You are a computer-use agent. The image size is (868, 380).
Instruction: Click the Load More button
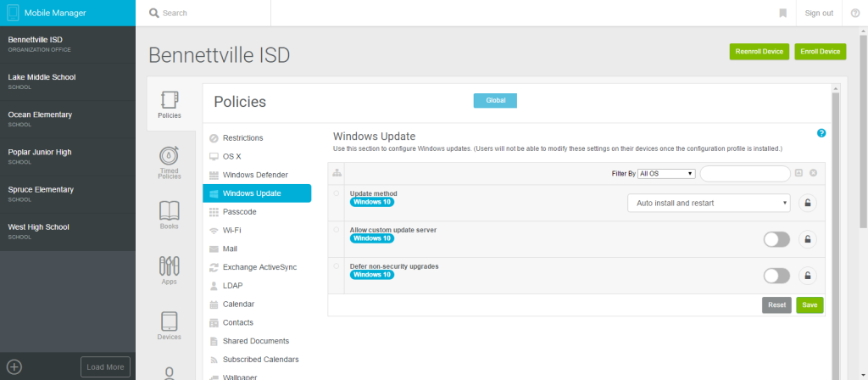(x=105, y=366)
